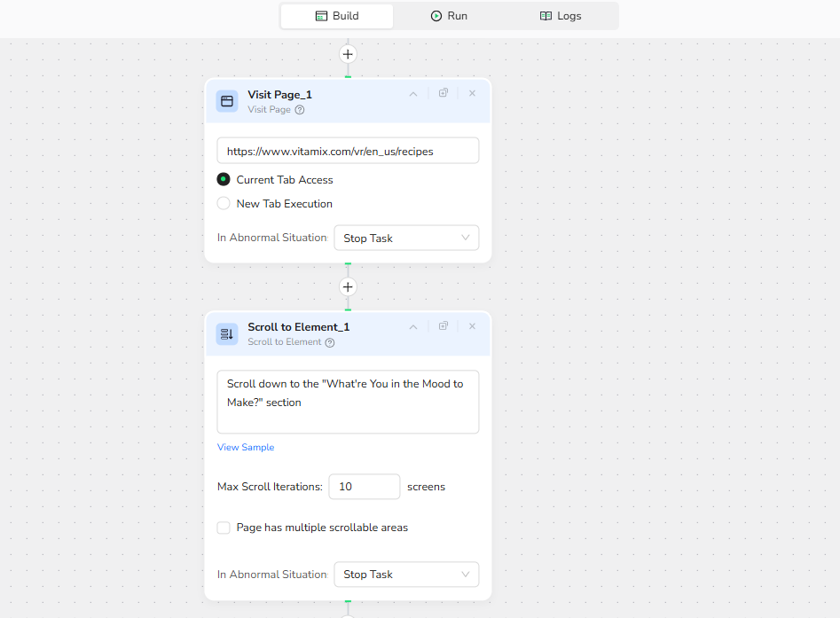Open Scroll to Element abnormal situation dropdown
This screenshot has width=840, height=618.
pyautogui.click(x=406, y=575)
